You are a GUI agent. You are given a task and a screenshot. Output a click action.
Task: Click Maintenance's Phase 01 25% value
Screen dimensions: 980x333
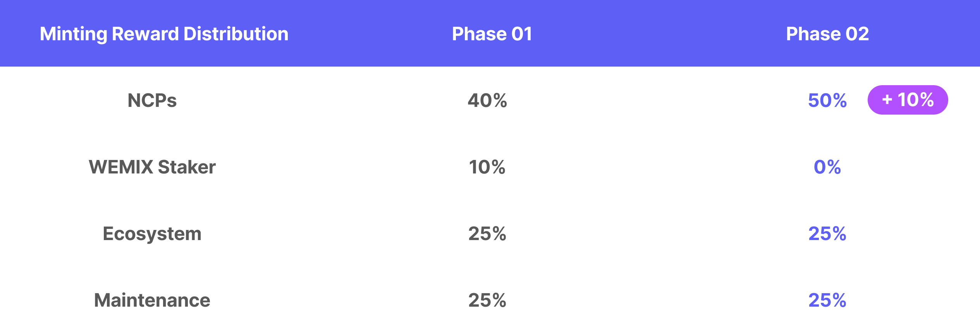487,300
